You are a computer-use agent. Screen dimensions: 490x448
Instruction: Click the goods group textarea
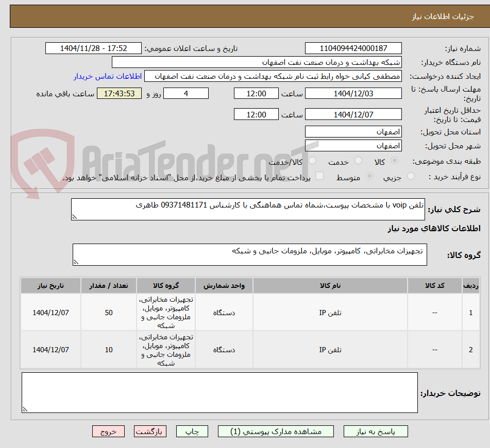[x=250, y=254]
